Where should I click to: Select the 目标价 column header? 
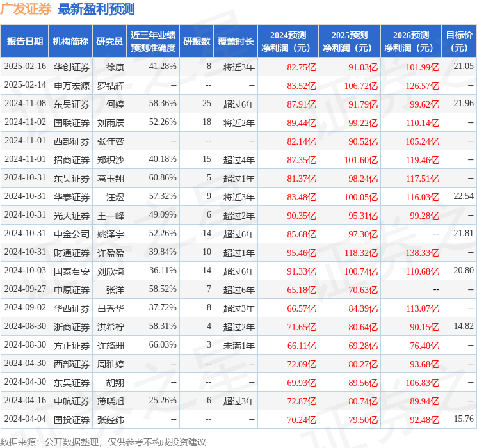coord(459,42)
